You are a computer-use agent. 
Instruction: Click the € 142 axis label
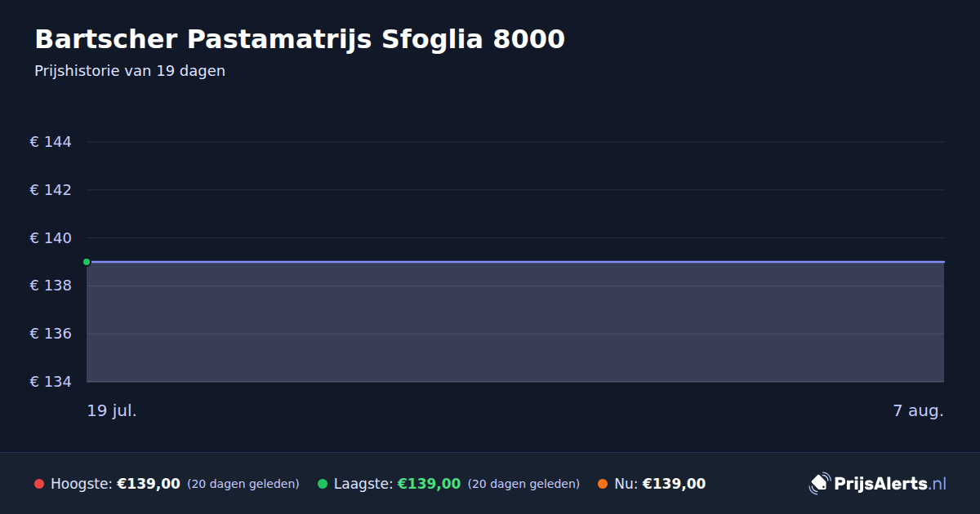pos(51,190)
